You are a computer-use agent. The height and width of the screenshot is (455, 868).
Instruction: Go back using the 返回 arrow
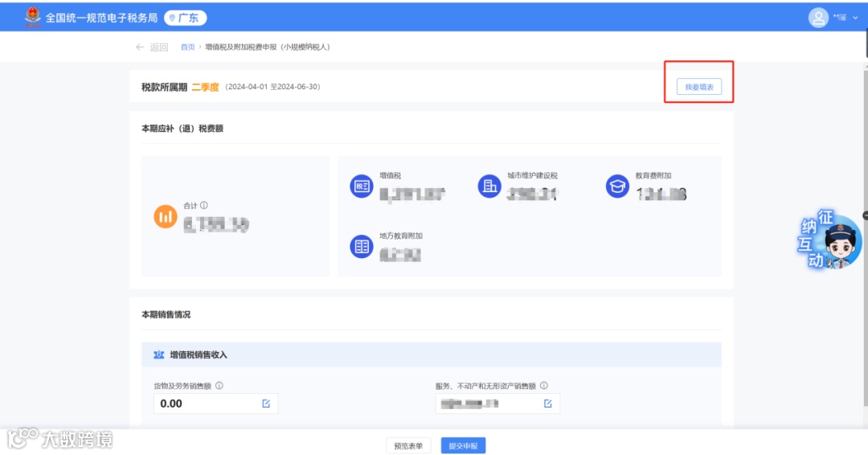click(x=140, y=47)
